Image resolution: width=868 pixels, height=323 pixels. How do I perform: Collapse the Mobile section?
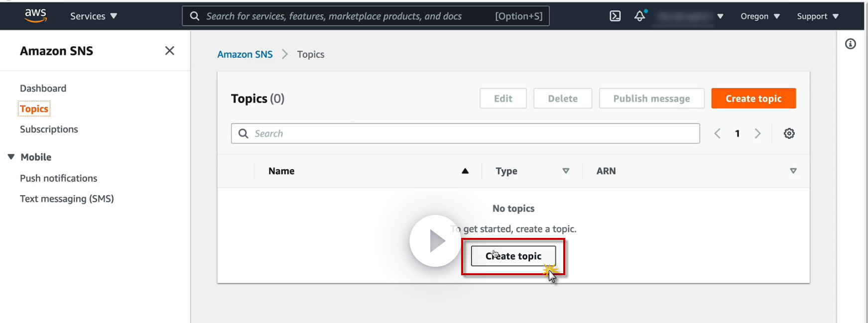click(x=11, y=157)
